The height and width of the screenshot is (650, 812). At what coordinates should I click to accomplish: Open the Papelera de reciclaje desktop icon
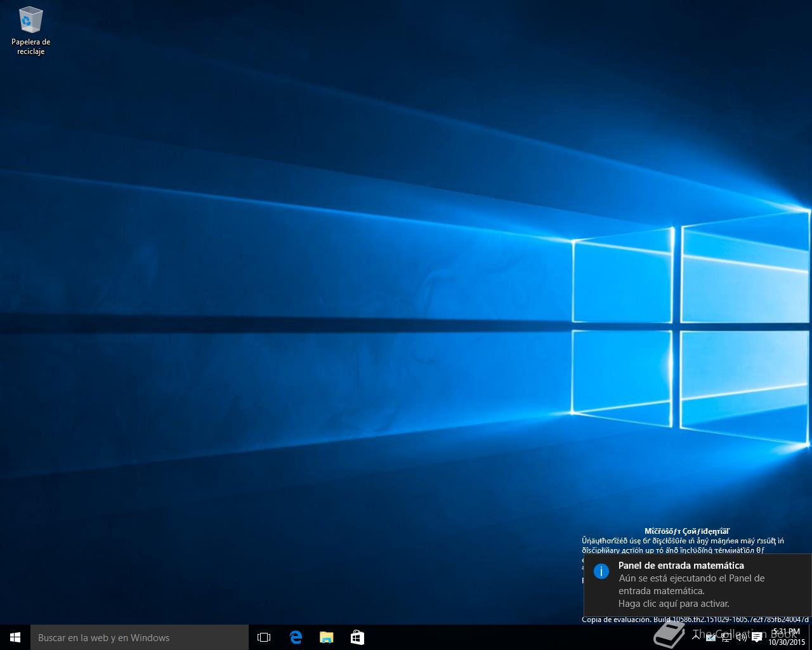click(30, 30)
